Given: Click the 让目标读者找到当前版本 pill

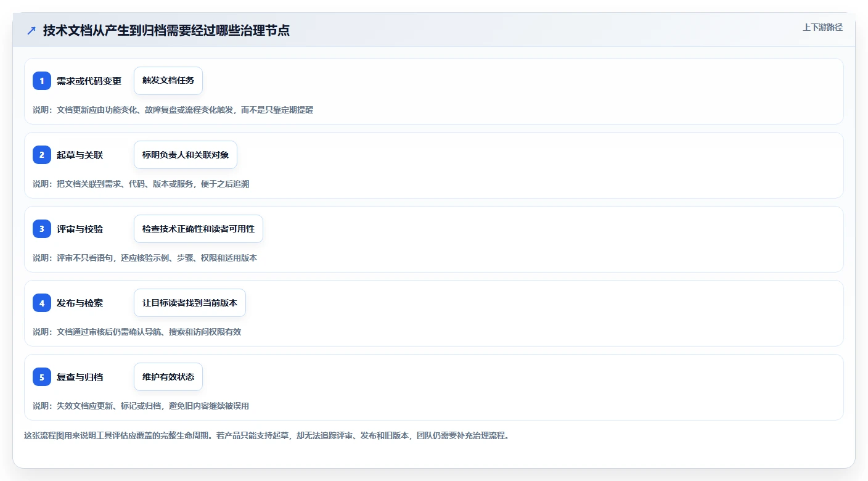Looking at the screenshot, I should point(190,303).
